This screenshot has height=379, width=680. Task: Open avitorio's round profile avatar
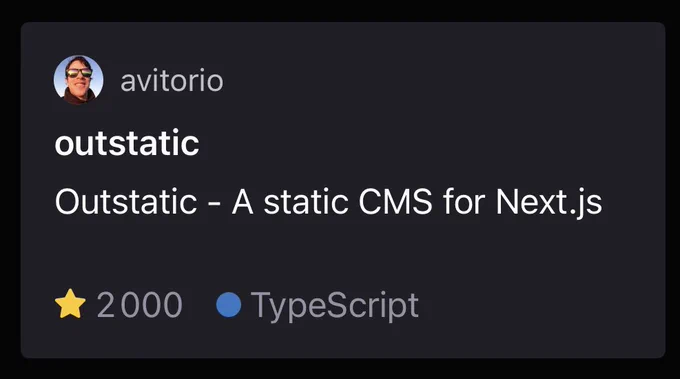pyautogui.click(x=78, y=80)
